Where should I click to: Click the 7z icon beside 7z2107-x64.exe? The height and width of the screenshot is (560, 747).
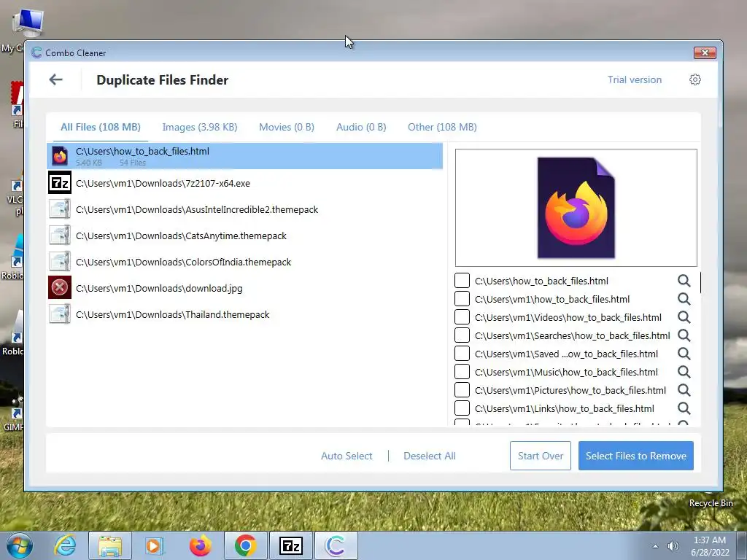[x=60, y=183]
